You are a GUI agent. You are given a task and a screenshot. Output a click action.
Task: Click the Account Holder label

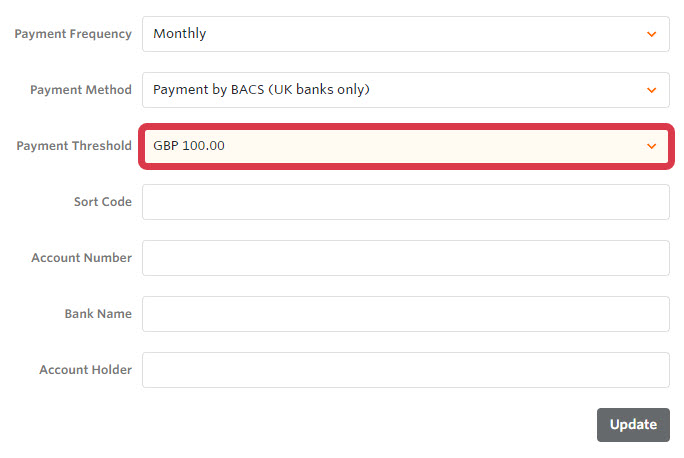click(x=86, y=370)
